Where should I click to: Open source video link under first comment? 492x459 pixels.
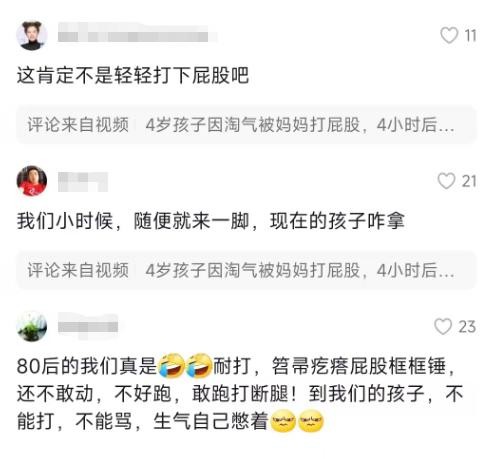coord(246,125)
